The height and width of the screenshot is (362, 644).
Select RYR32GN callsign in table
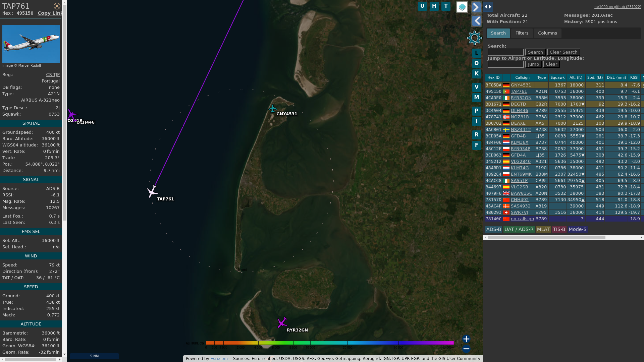click(521, 98)
